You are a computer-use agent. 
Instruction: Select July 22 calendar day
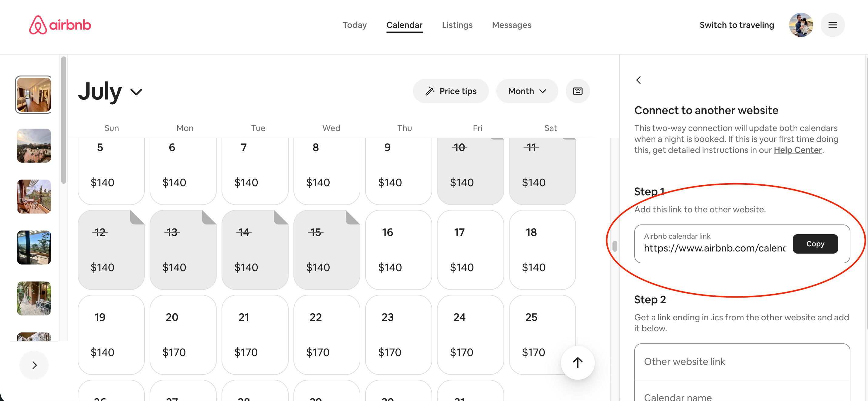pos(327,335)
